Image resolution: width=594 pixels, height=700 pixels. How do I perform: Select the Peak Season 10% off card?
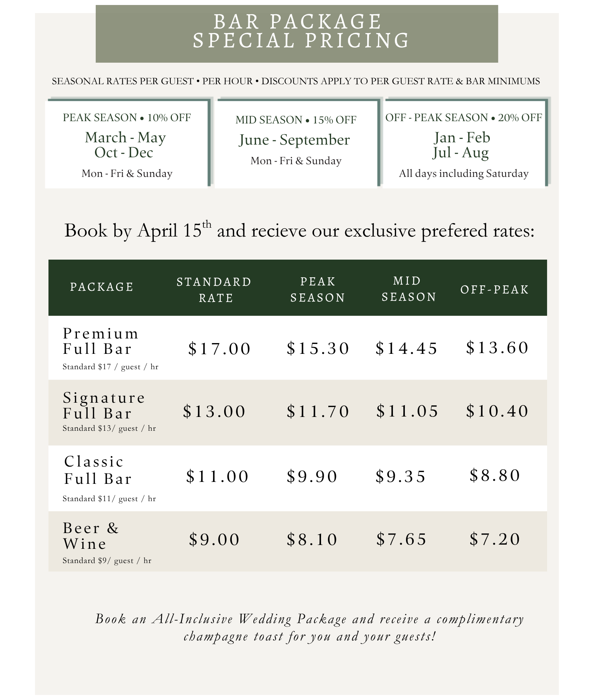[127, 144]
